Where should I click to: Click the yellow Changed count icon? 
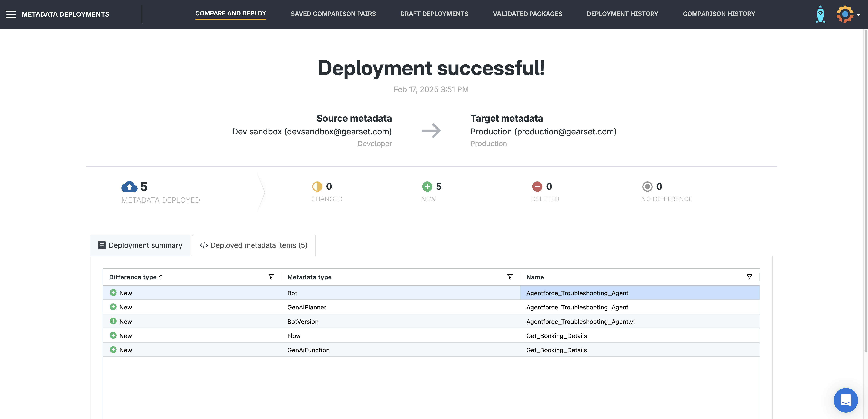coord(317,186)
